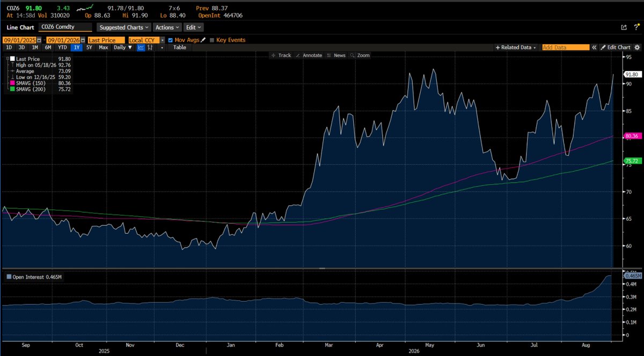This screenshot has width=644, height=356.
Task: Select the candlestick bar chart icon
Action: click(149, 47)
